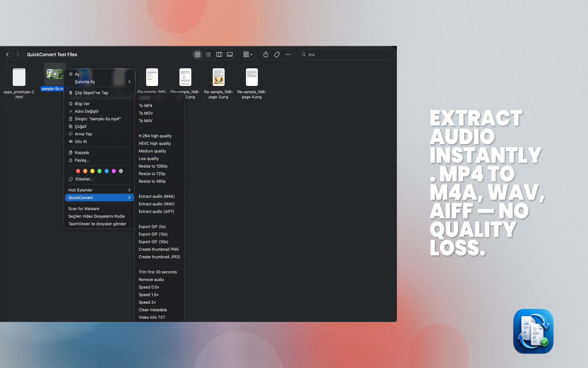
Task: Choose Göz At quick look
Action: 99,141
